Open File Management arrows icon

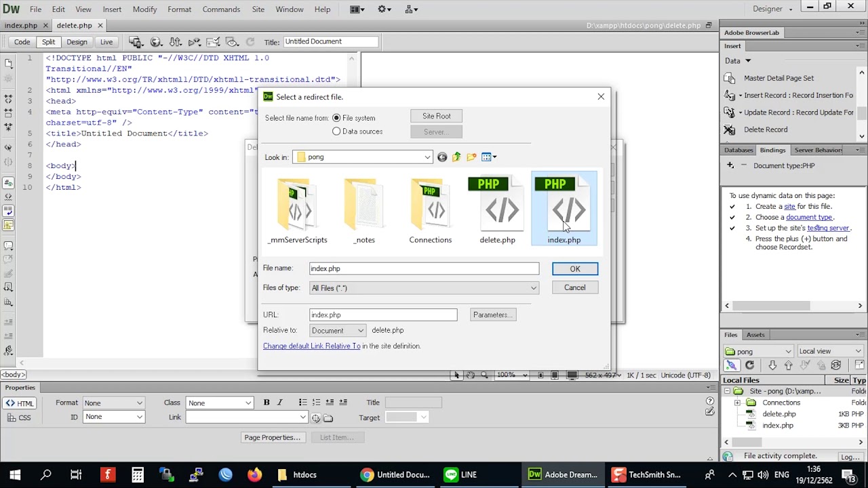pos(175,41)
